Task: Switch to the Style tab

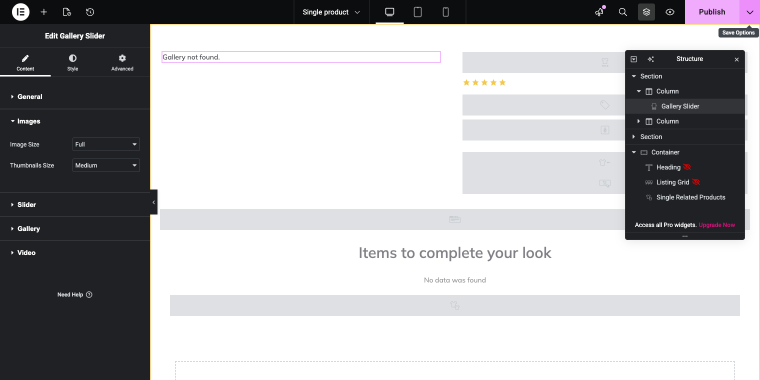Action: pos(73,63)
